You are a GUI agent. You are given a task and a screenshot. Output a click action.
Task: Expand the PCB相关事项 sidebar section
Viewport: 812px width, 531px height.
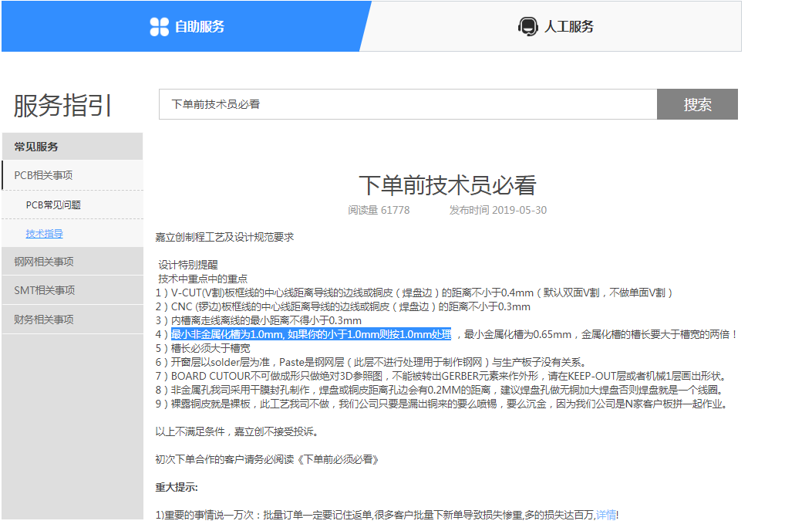click(44, 175)
